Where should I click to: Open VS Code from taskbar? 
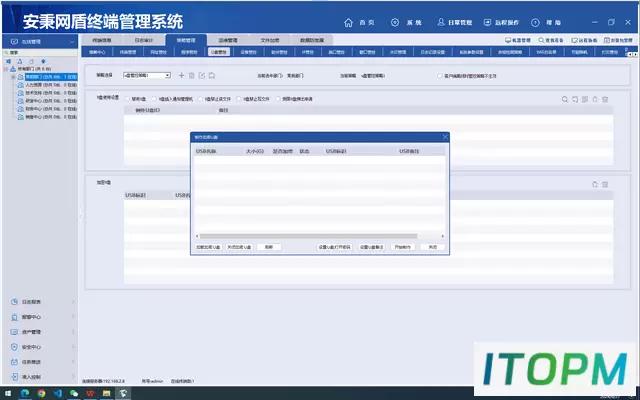click(x=58, y=393)
